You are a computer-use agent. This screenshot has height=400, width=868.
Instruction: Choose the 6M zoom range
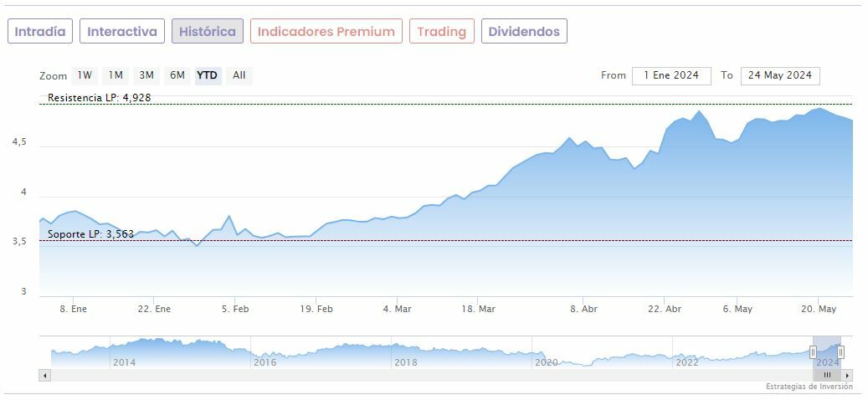177,75
